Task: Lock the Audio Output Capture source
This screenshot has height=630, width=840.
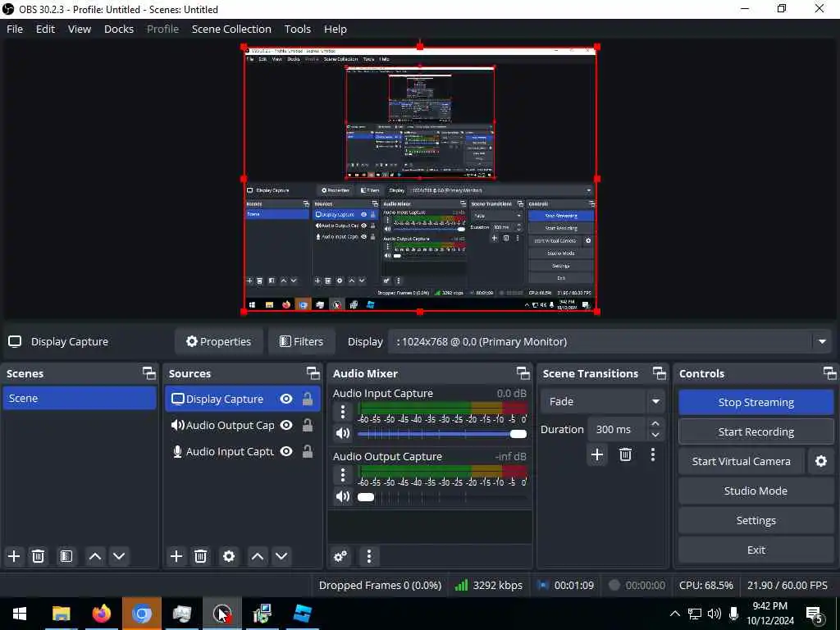Action: point(308,425)
